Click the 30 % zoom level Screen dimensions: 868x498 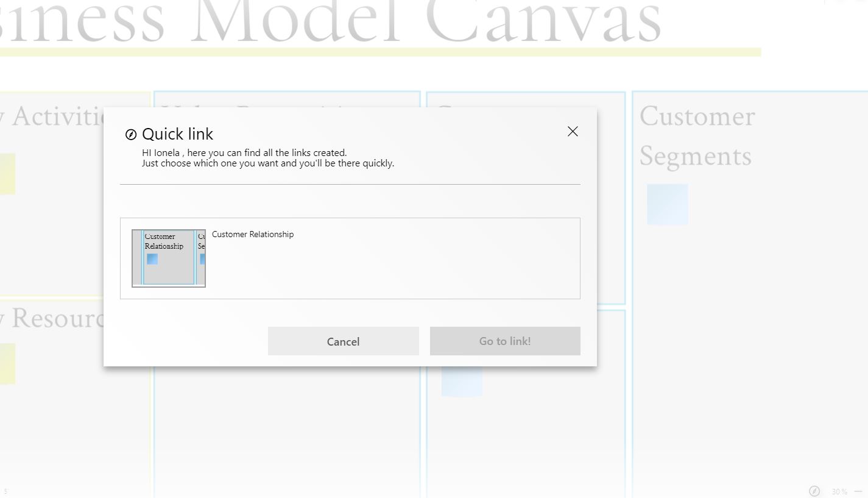839,492
